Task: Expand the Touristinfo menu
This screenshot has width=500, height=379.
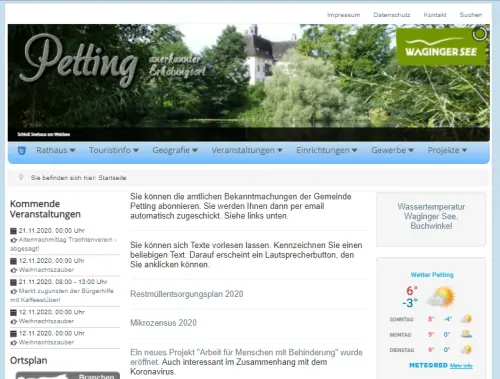Action: click(x=114, y=150)
